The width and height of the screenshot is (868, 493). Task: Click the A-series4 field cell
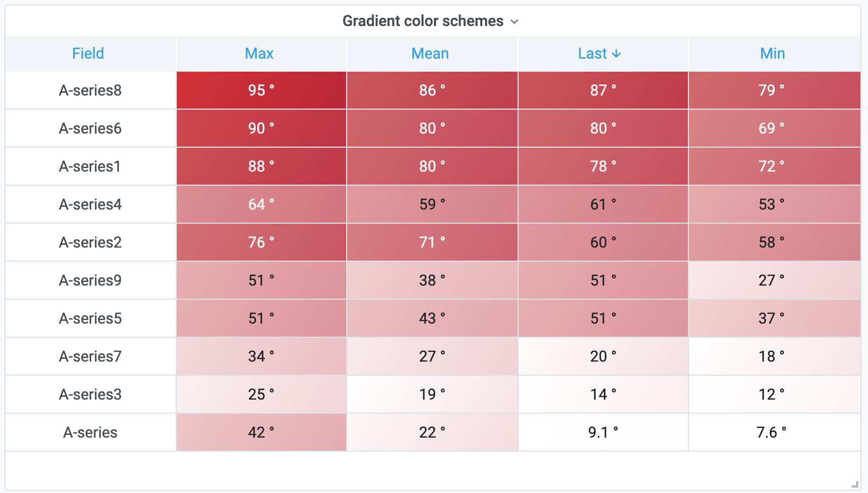[90, 204]
